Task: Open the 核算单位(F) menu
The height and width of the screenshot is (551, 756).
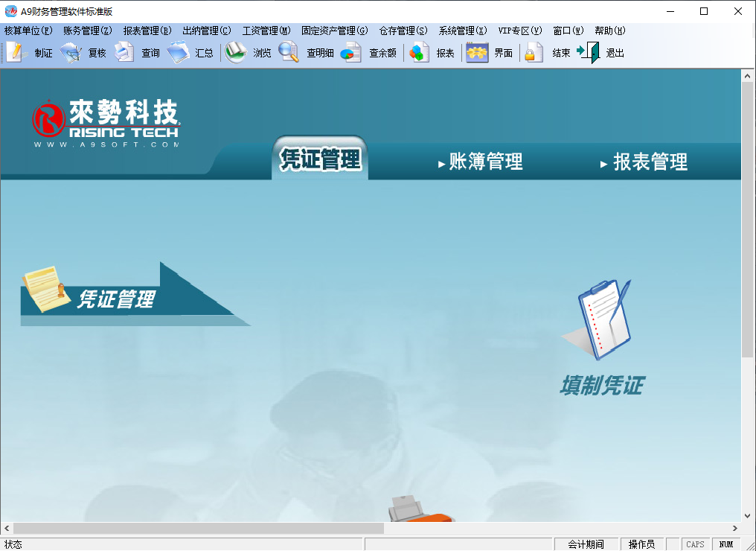Action: click(28, 31)
